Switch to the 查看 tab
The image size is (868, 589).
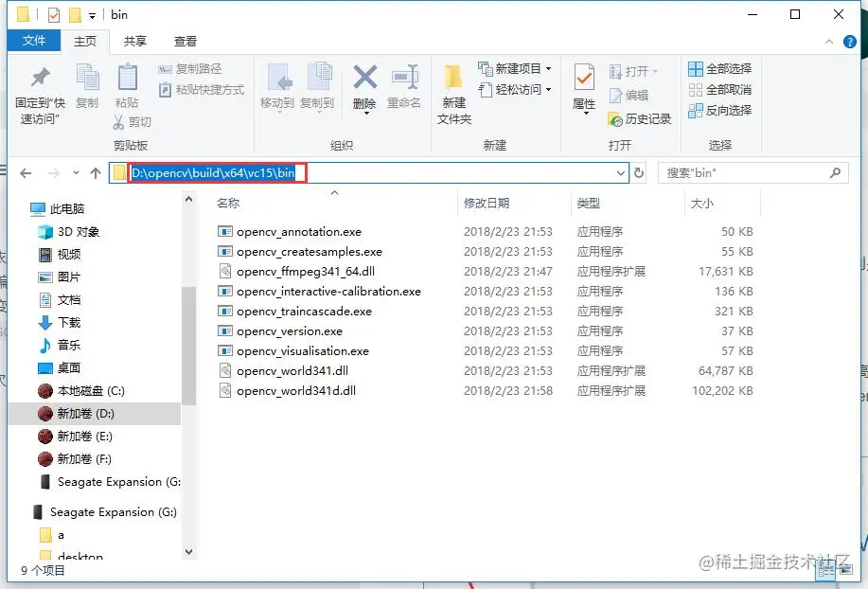tap(185, 42)
